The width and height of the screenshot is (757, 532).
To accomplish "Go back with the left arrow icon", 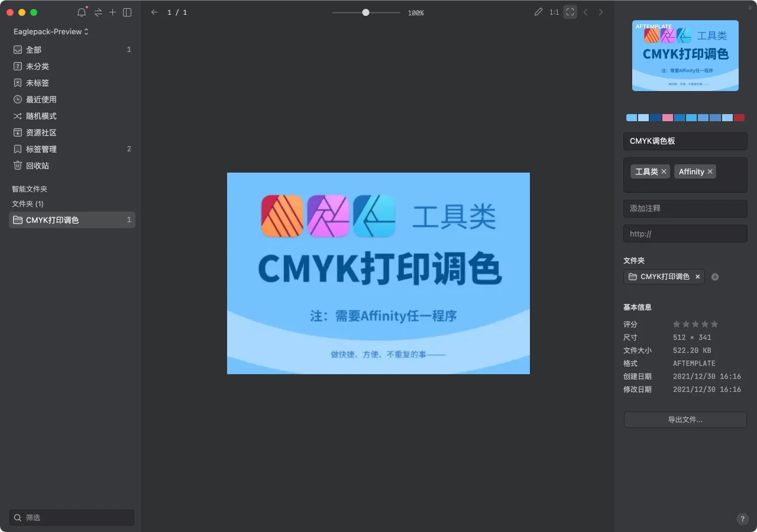I will click(154, 12).
